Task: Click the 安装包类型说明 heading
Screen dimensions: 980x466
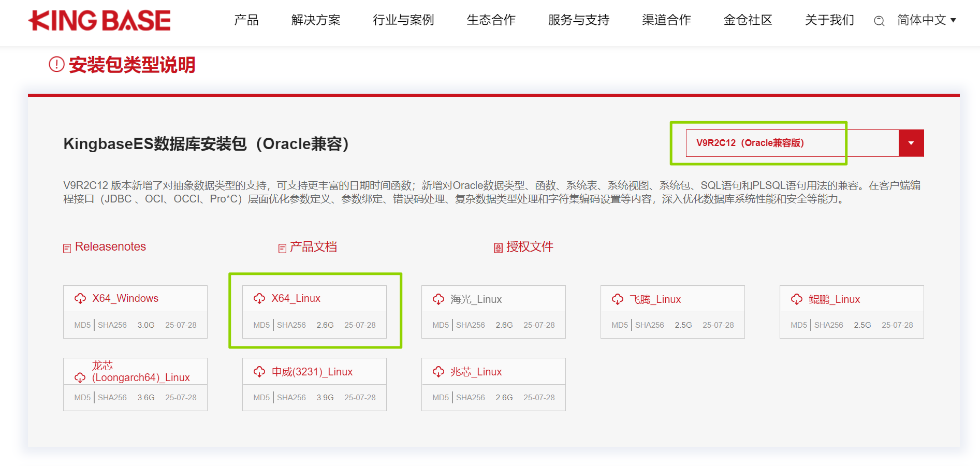Action: pos(132,65)
